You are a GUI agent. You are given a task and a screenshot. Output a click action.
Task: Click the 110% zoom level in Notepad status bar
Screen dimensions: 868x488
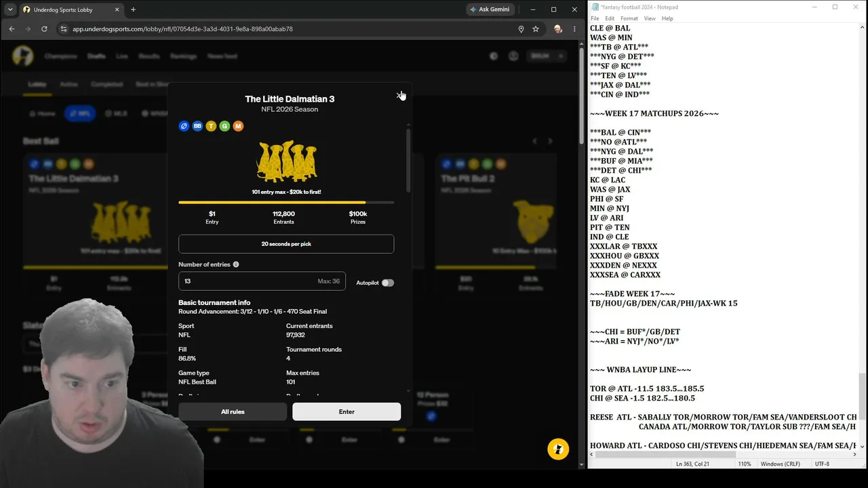745,464
